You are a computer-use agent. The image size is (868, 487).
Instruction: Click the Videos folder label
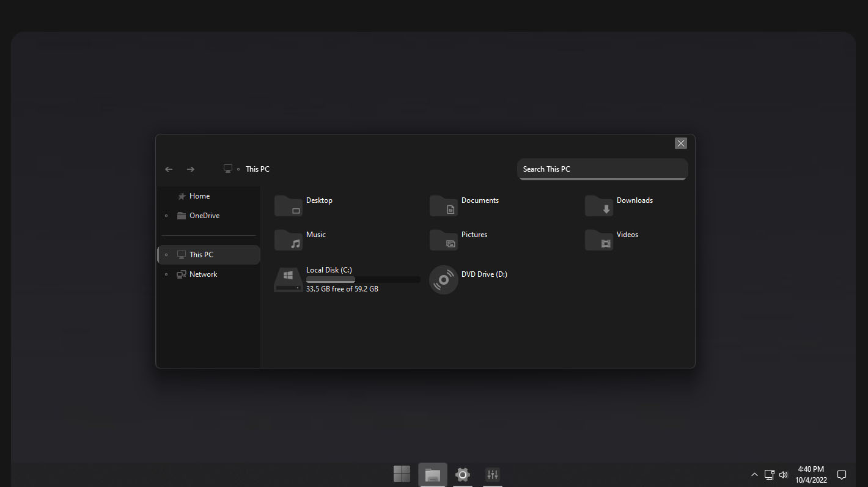[627, 235]
